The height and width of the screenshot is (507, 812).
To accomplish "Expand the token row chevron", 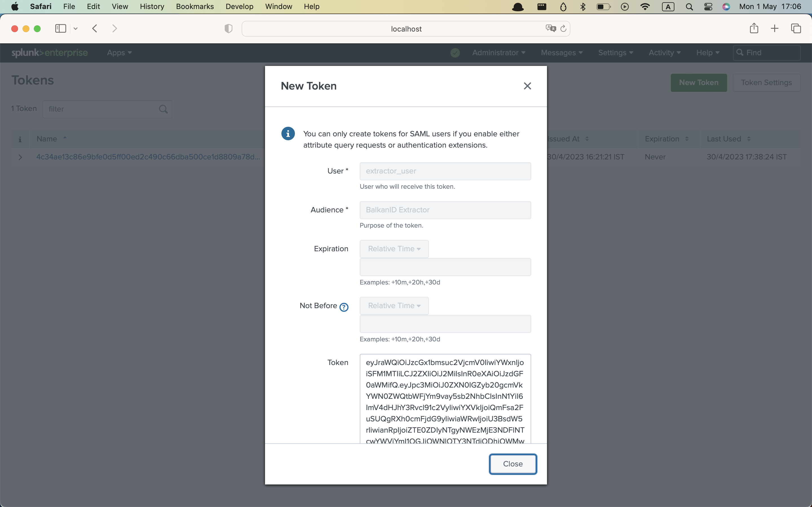I will point(20,157).
